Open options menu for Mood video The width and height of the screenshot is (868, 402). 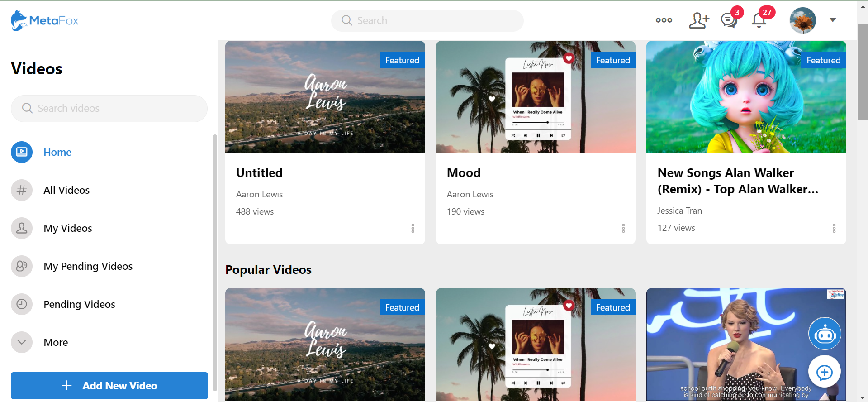point(623,228)
